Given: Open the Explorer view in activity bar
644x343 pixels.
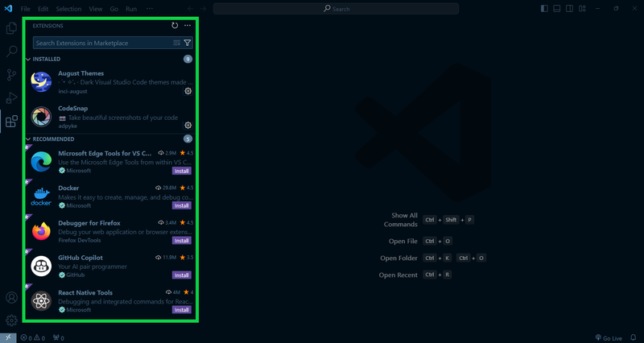Looking at the screenshot, I should click(11, 28).
